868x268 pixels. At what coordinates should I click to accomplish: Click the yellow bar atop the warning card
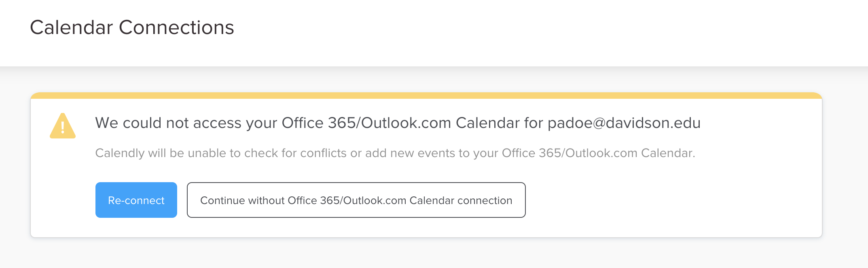pos(426,96)
